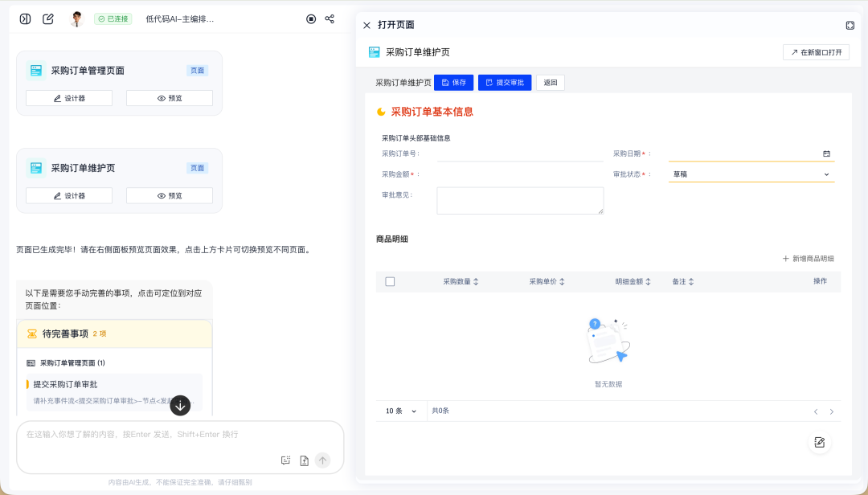Viewport: 868px width, 495px height.
Task: Click the user avatar picture
Action: [77, 18]
